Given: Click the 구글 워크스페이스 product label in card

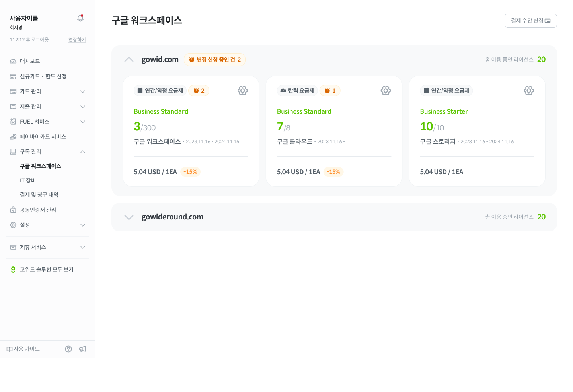Looking at the screenshot, I should [157, 142].
